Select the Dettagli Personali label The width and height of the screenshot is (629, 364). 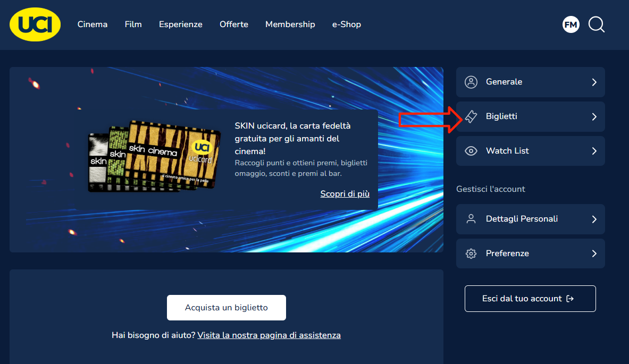pos(522,219)
